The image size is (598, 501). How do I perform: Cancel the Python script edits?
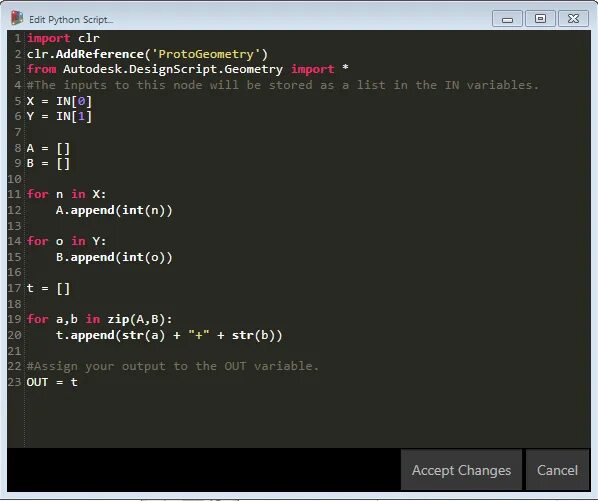click(557, 470)
